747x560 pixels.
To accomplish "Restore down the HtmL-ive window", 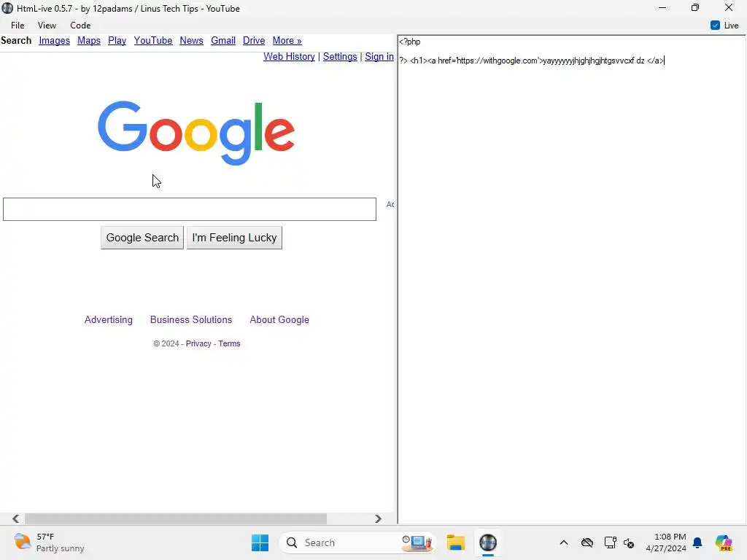I will click(695, 8).
